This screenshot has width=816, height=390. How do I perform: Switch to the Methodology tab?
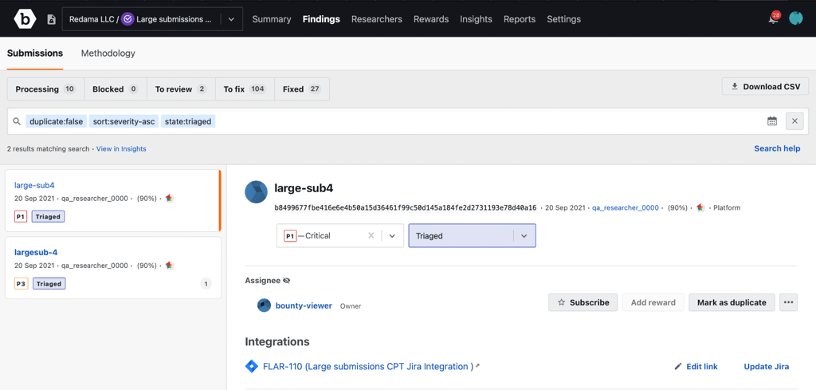[x=108, y=53]
